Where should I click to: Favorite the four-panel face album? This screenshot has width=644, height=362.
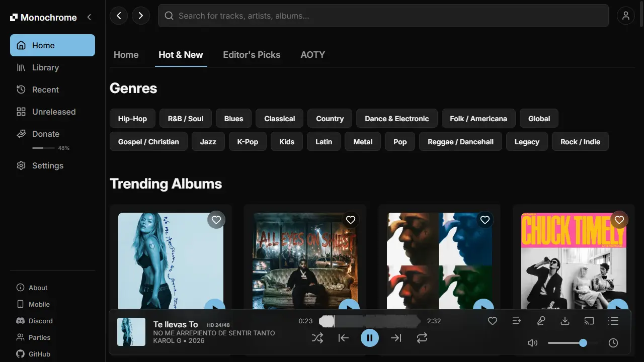485,220
